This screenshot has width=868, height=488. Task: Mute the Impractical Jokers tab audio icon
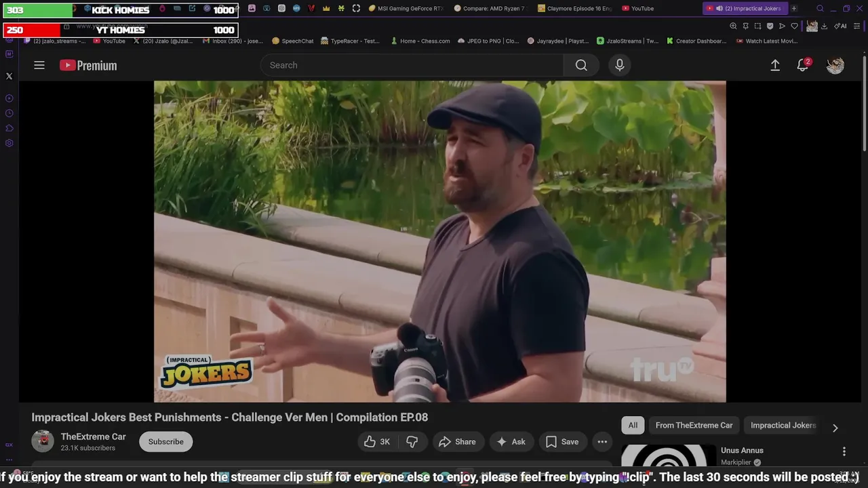pyautogui.click(x=719, y=8)
